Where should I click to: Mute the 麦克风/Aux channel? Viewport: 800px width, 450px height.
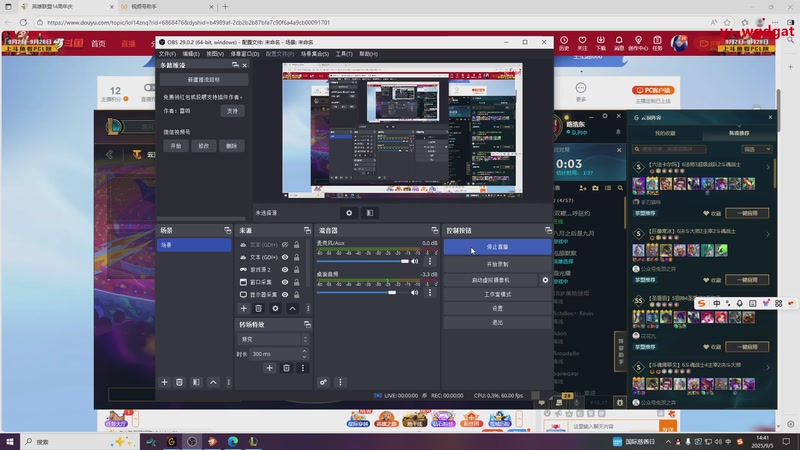(x=415, y=261)
